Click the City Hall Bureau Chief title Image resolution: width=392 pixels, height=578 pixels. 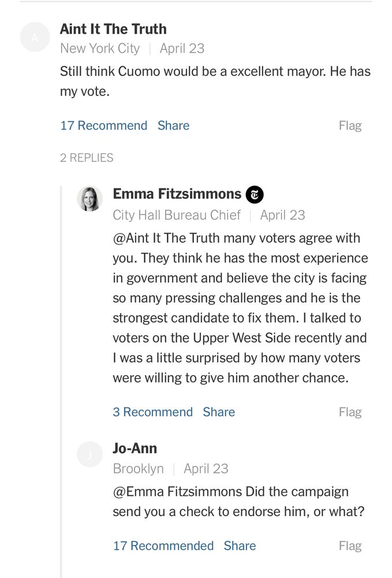coord(176,215)
